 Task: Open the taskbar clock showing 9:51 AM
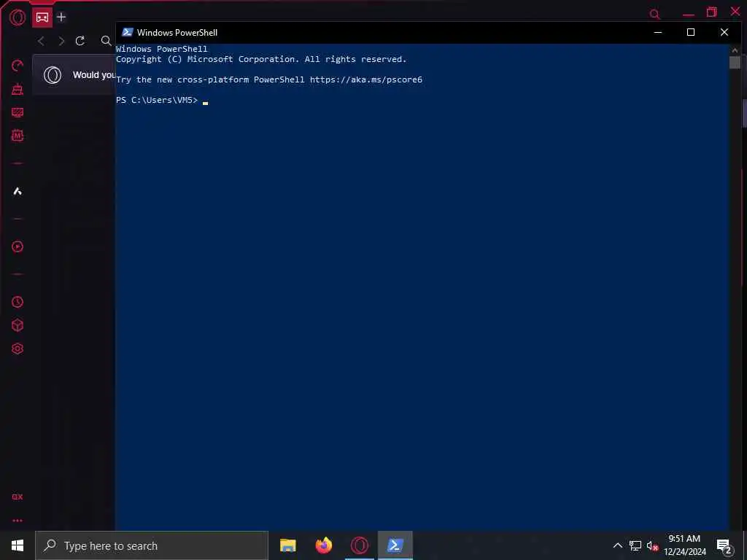[685, 545]
